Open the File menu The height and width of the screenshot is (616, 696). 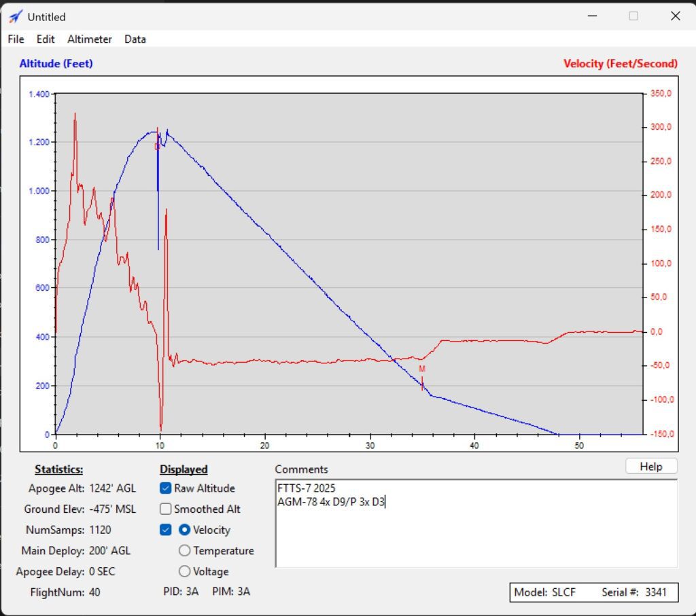point(16,39)
